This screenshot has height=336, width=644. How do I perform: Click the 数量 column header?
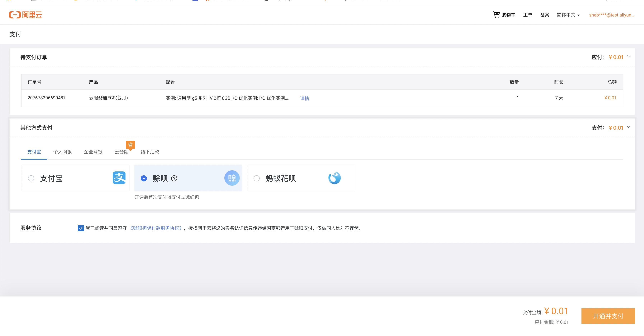tap(514, 82)
